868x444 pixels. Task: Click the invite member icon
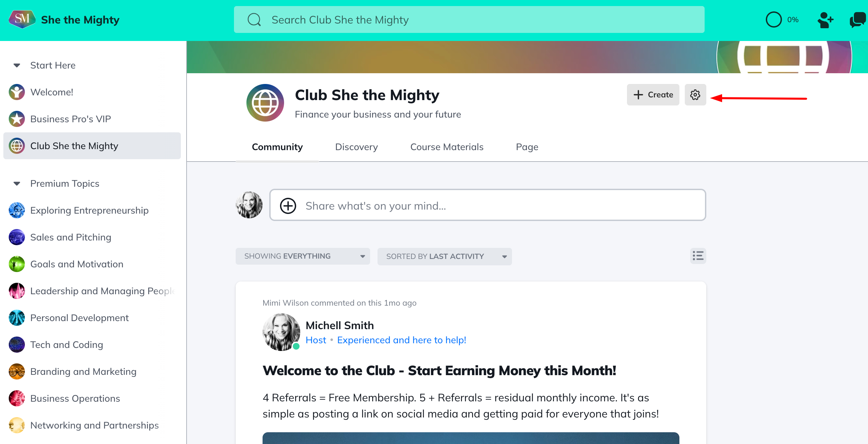point(825,20)
